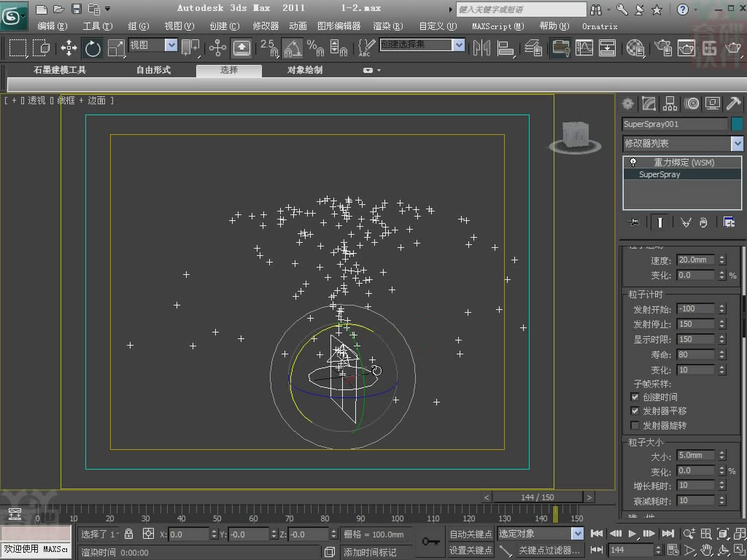The width and height of the screenshot is (747, 560).
Task: Open the 视图 reference coordinate dropdown
Action: point(171,45)
